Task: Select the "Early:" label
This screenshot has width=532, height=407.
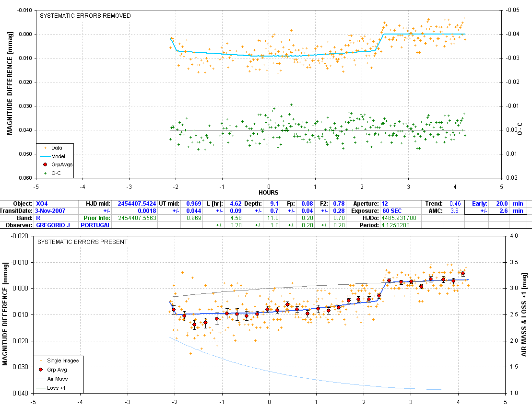Action: tap(479, 203)
